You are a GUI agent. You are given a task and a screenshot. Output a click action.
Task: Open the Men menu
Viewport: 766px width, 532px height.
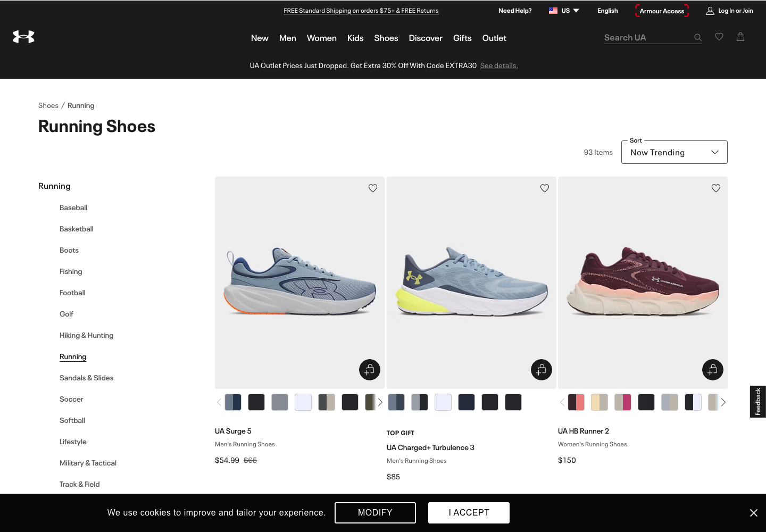click(x=288, y=38)
